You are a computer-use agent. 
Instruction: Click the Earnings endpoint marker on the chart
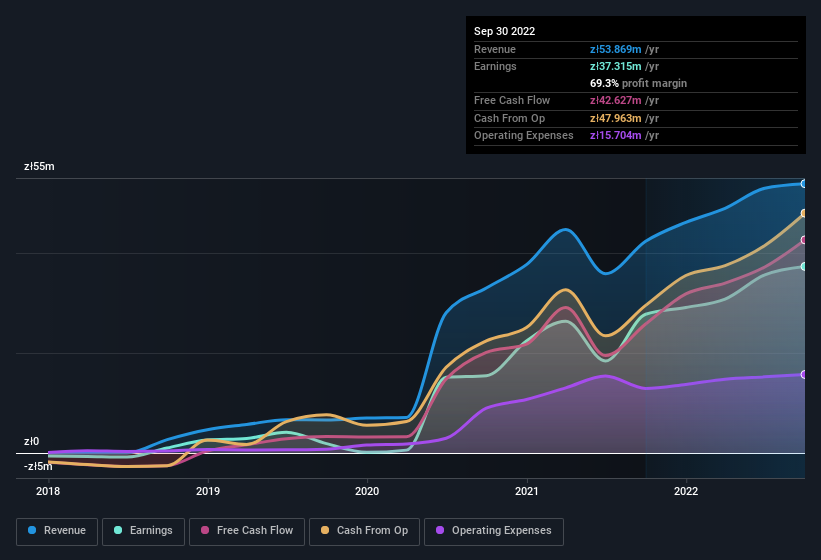(804, 267)
